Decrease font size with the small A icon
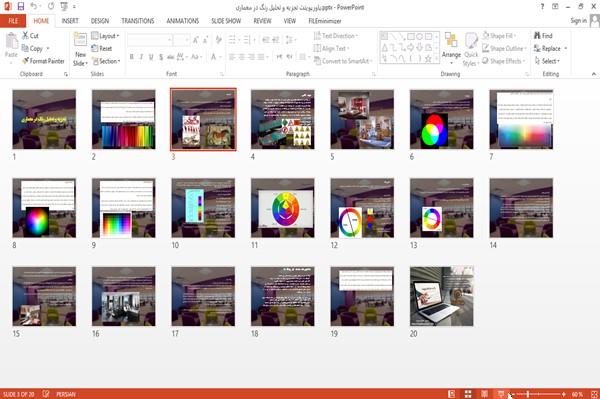 pos(205,39)
